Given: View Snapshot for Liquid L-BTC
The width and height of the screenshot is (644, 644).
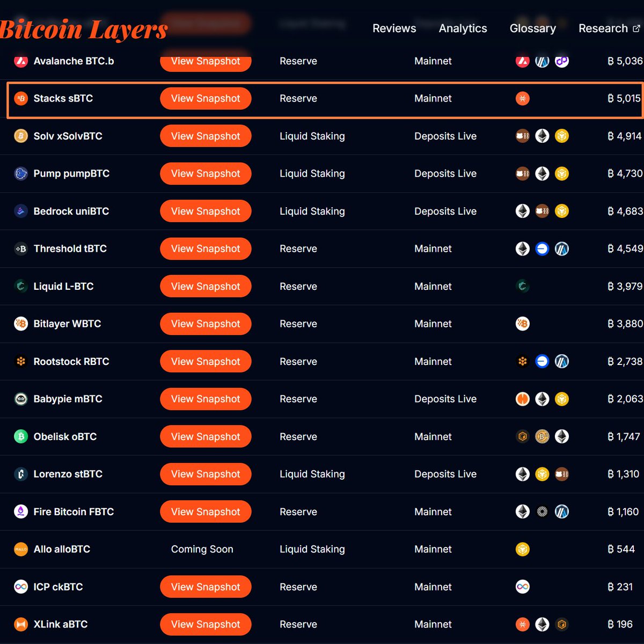Looking at the screenshot, I should (206, 287).
